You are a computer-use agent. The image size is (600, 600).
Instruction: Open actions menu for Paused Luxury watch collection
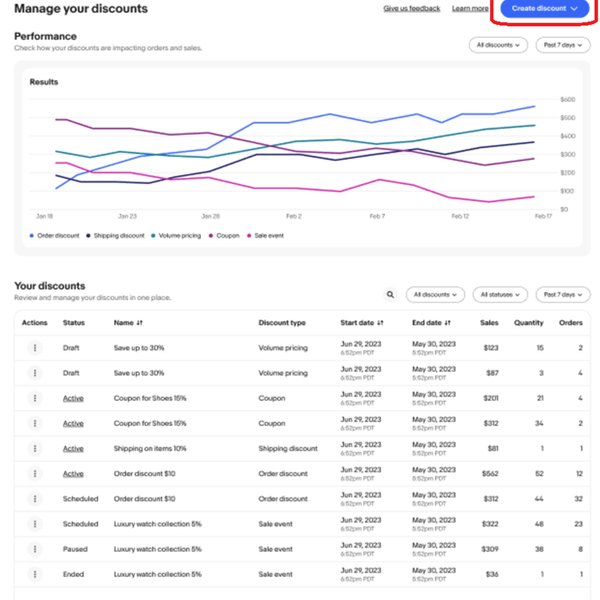35,549
